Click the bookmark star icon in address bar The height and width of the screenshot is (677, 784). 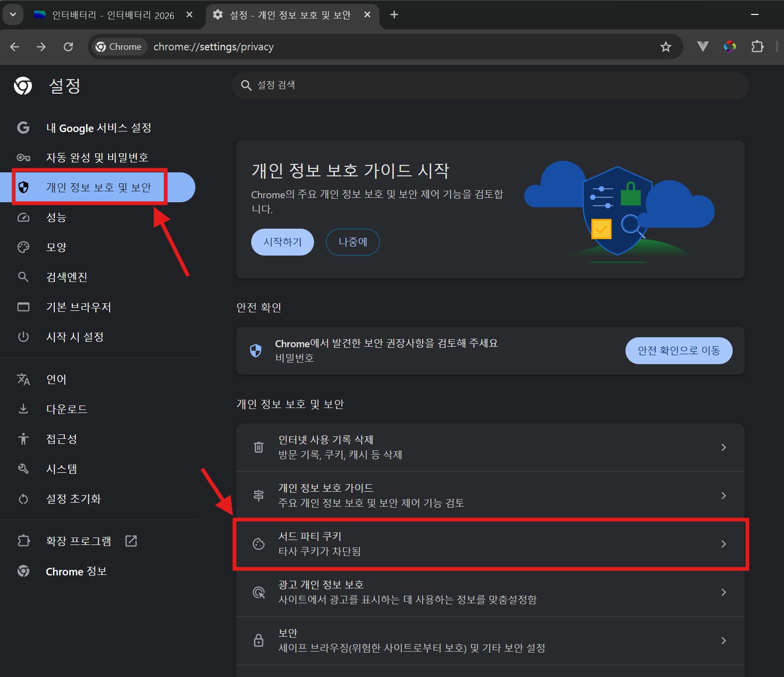pos(665,47)
